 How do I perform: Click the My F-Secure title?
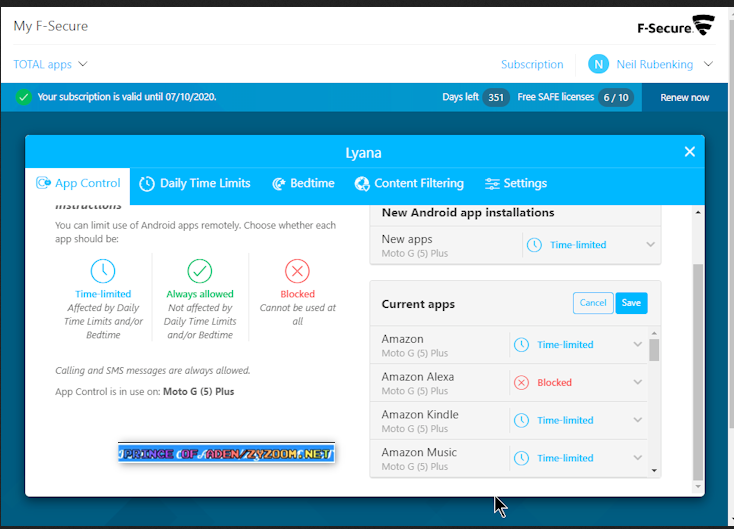pyautogui.click(x=51, y=26)
